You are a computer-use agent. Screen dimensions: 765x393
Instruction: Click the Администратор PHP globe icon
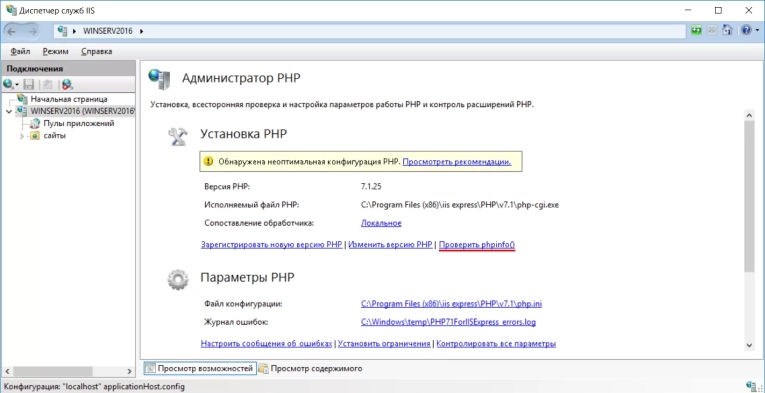tap(160, 78)
